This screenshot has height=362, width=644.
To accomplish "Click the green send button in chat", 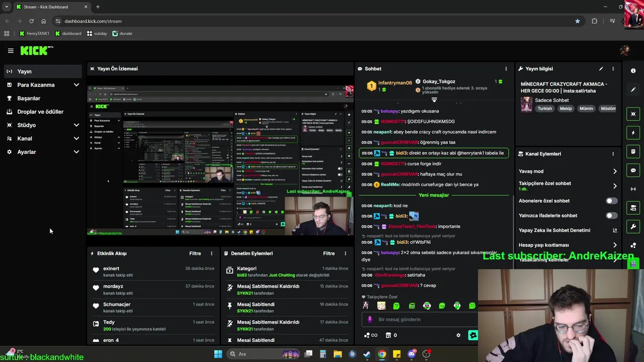I will tap(473, 335).
